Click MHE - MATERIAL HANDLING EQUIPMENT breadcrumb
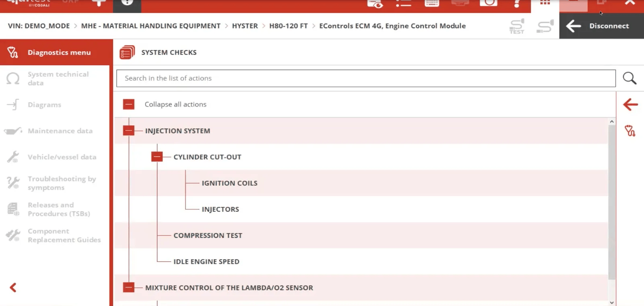The image size is (644, 306). [x=151, y=26]
